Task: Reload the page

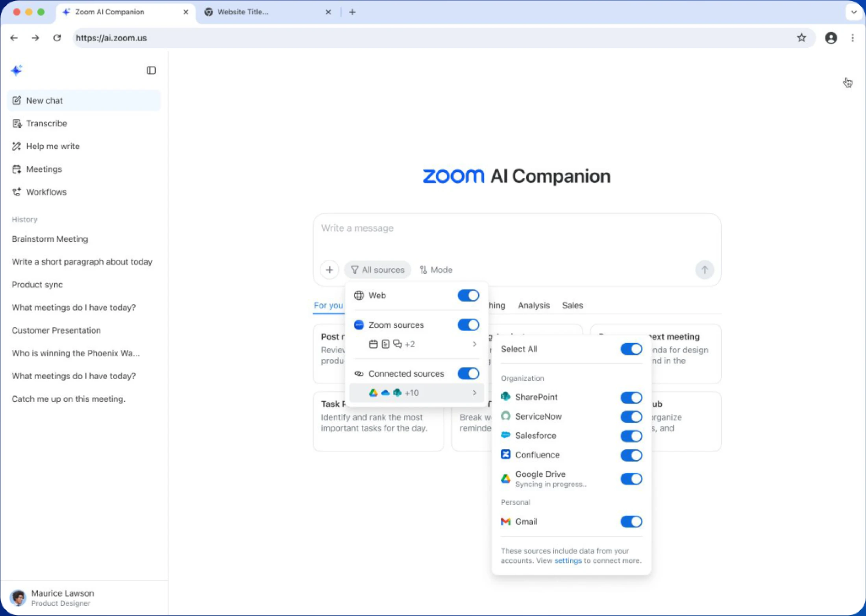Action: 57,38
